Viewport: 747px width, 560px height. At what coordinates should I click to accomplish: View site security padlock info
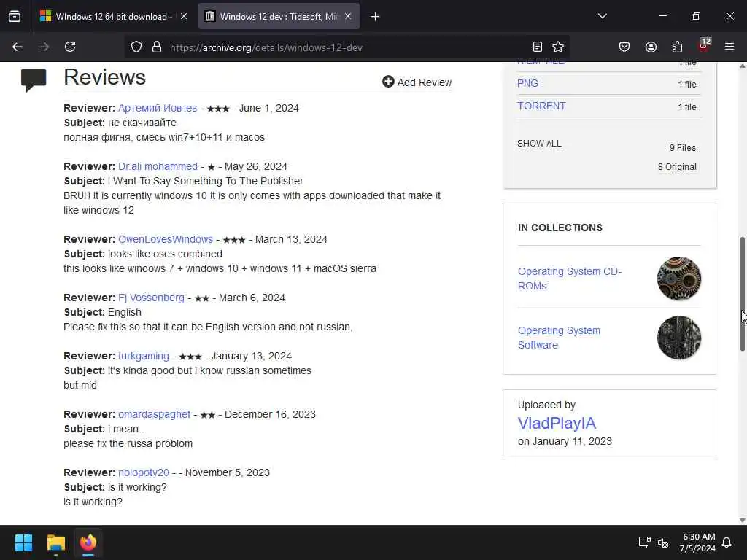(x=157, y=47)
